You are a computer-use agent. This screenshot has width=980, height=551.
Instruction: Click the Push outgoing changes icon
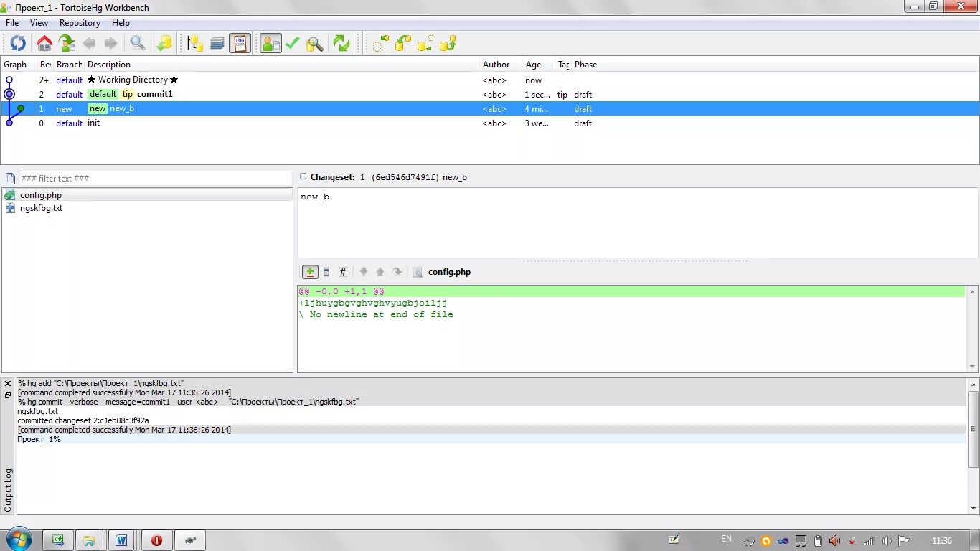tap(448, 44)
